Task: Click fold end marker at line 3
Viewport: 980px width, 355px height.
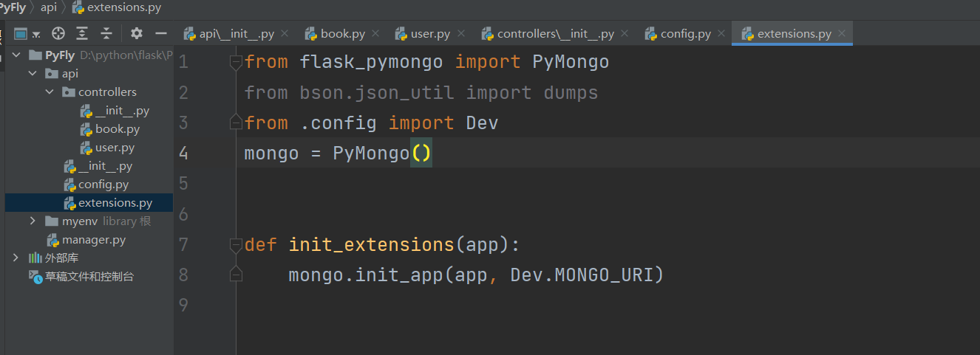Action: (236, 123)
